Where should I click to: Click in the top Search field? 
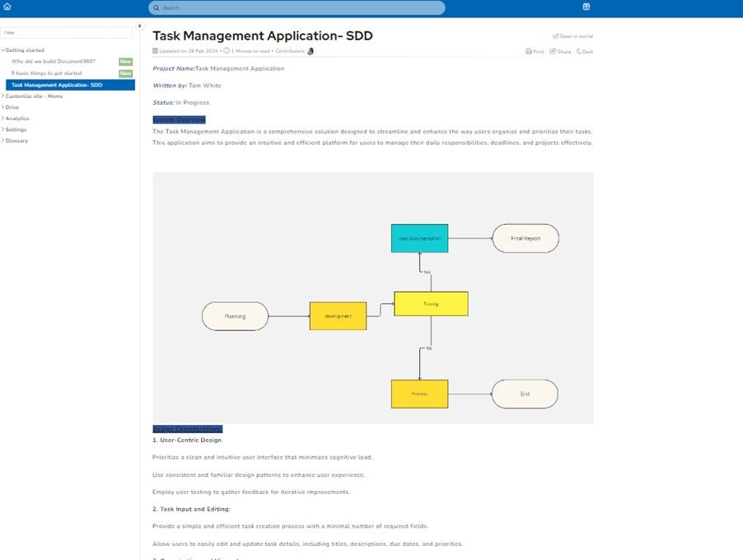pos(297,7)
